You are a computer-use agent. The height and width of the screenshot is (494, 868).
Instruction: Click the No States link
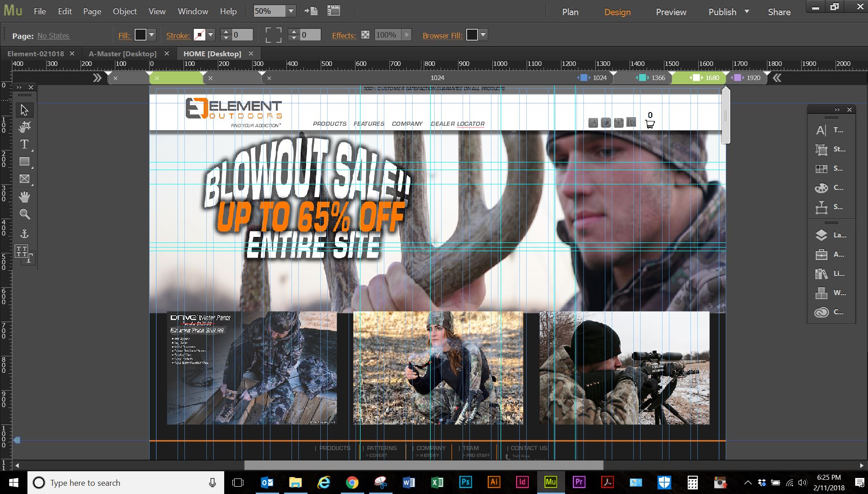[x=53, y=36]
